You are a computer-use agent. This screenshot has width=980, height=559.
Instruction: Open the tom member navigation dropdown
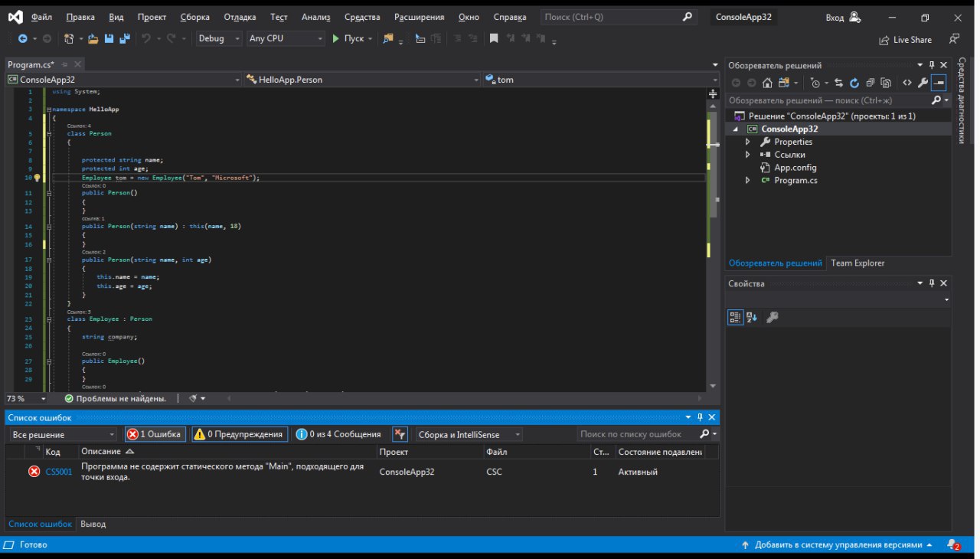click(x=602, y=80)
